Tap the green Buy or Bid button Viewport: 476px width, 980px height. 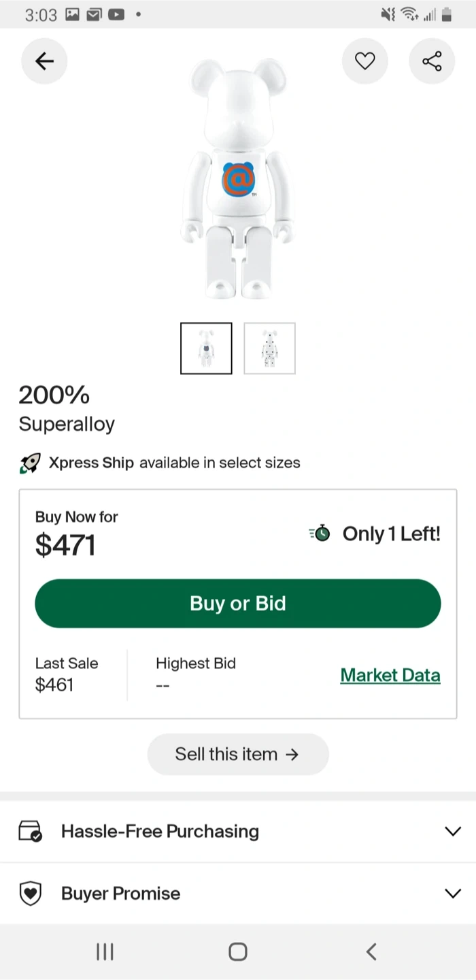238,604
